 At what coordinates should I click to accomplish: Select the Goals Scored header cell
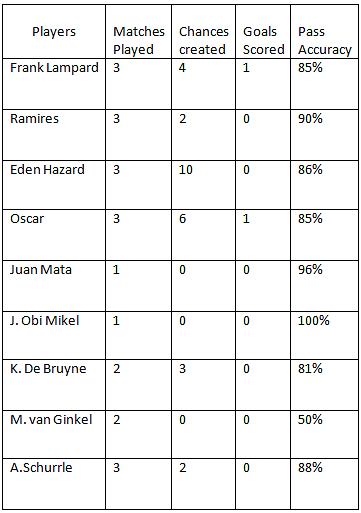[x=263, y=32]
